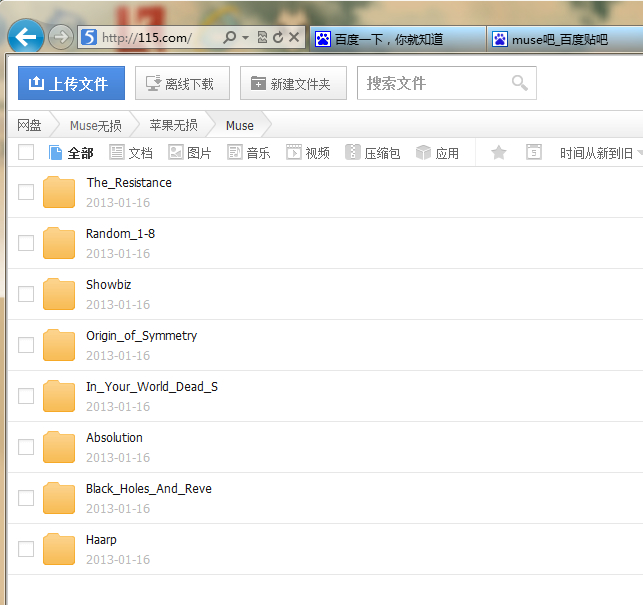Check the box for Black_Holes_And_Reve
Viewport: 643px width, 605px height.
pos(26,498)
